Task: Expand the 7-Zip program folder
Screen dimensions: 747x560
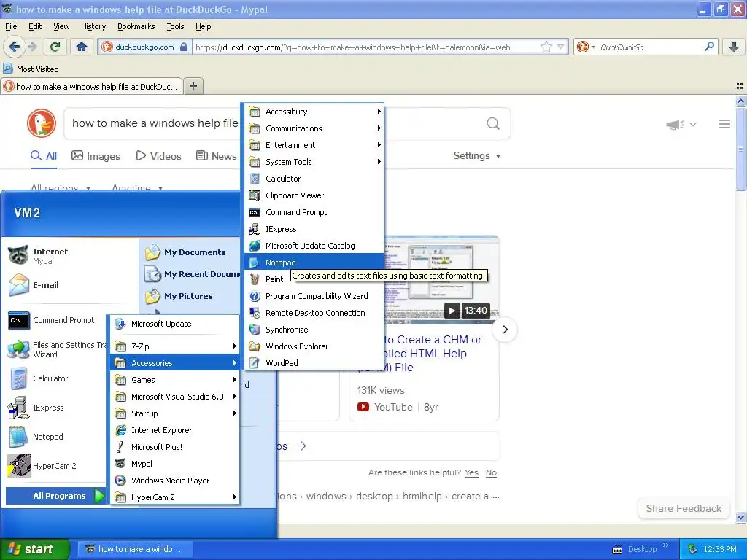Action: point(175,346)
